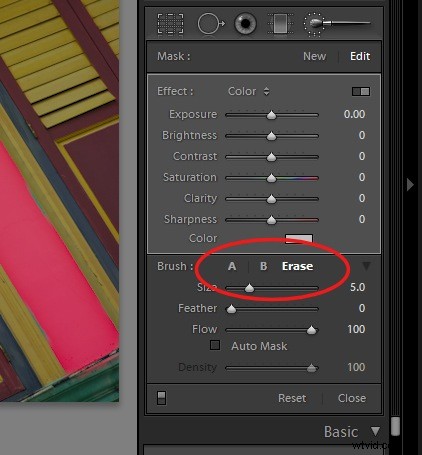
Task: Collapse the Basic panel triangle
Action: 375,431
